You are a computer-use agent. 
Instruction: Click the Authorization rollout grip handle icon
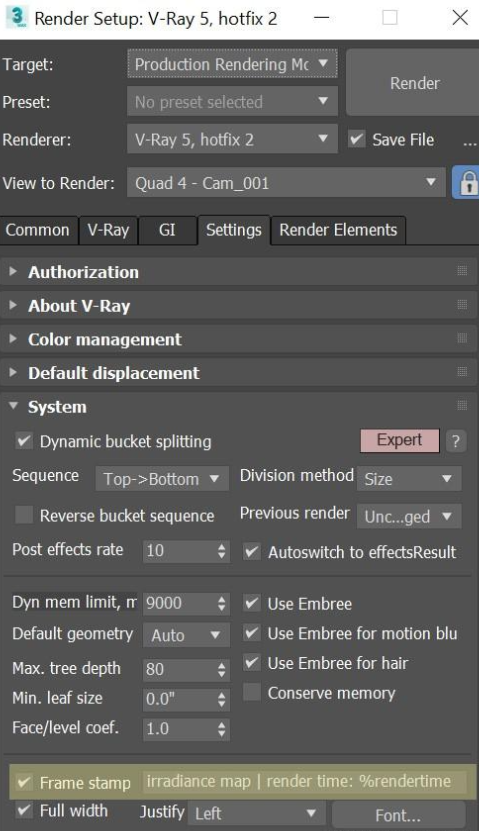click(x=462, y=271)
